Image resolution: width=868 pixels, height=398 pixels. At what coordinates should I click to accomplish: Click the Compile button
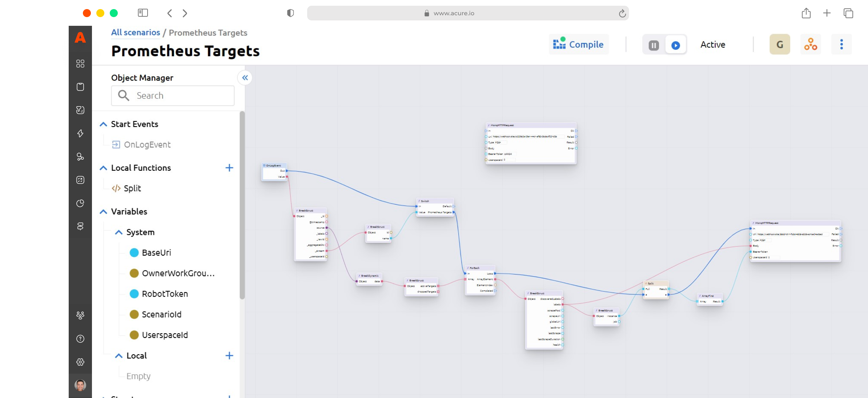pos(578,44)
